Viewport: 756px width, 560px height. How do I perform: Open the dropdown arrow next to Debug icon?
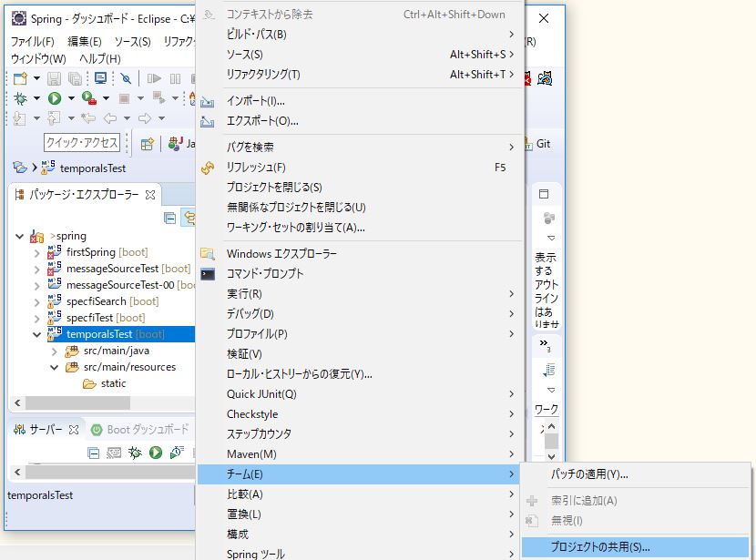36,98
